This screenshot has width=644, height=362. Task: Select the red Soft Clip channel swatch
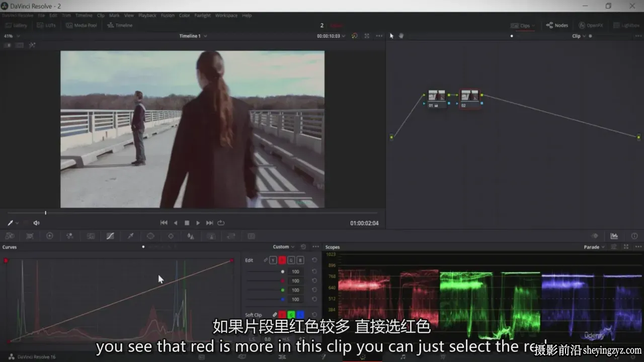coord(282,315)
